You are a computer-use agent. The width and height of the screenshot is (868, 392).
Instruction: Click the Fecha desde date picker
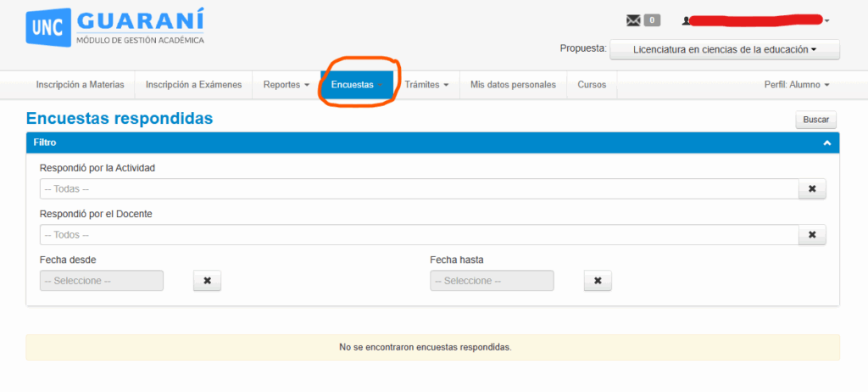pyautogui.click(x=101, y=281)
